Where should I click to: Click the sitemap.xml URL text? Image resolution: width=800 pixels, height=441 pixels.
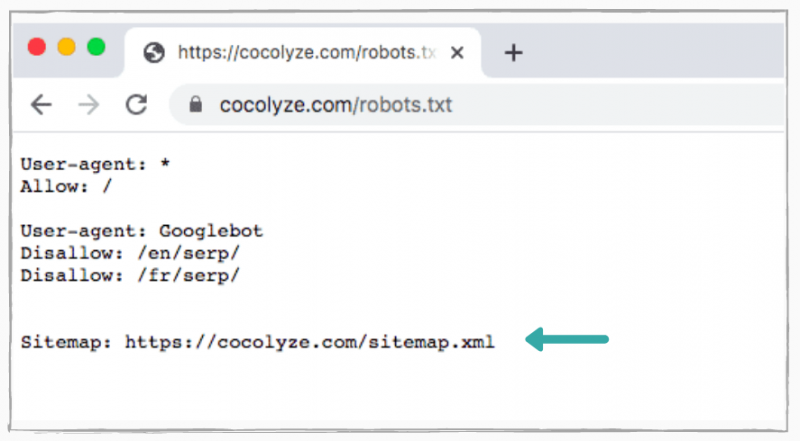click(x=310, y=342)
